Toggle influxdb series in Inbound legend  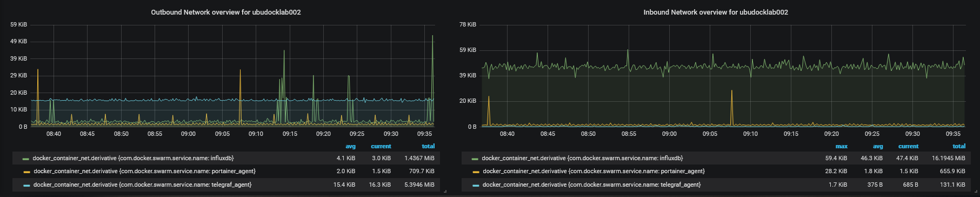tap(582, 158)
